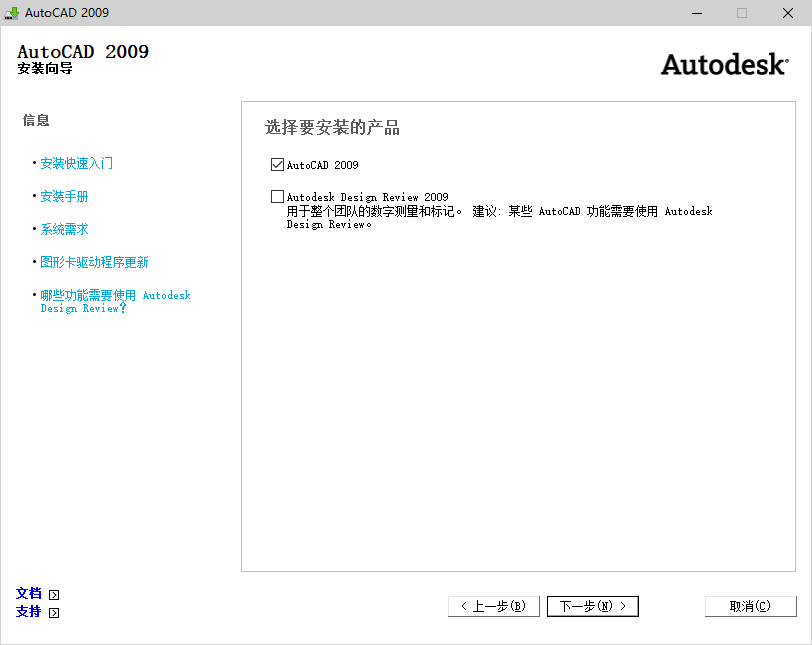The height and width of the screenshot is (645, 812).
Task: Open the 文档 documentation link
Action: click(x=28, y=593)
